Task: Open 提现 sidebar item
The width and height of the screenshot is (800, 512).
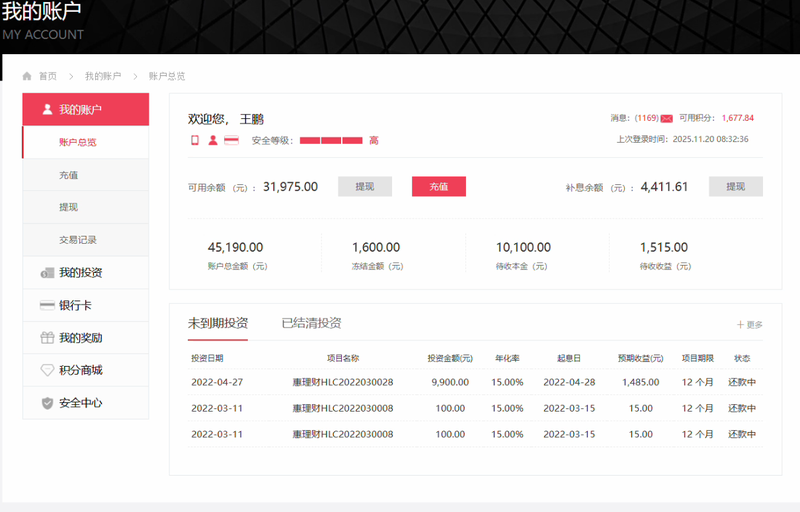Action: 86,207
